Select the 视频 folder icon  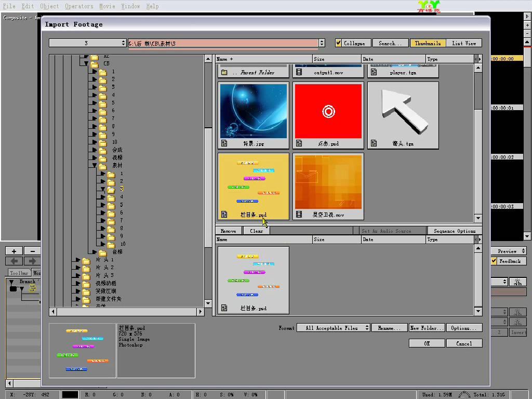click(x=103, y=158)
